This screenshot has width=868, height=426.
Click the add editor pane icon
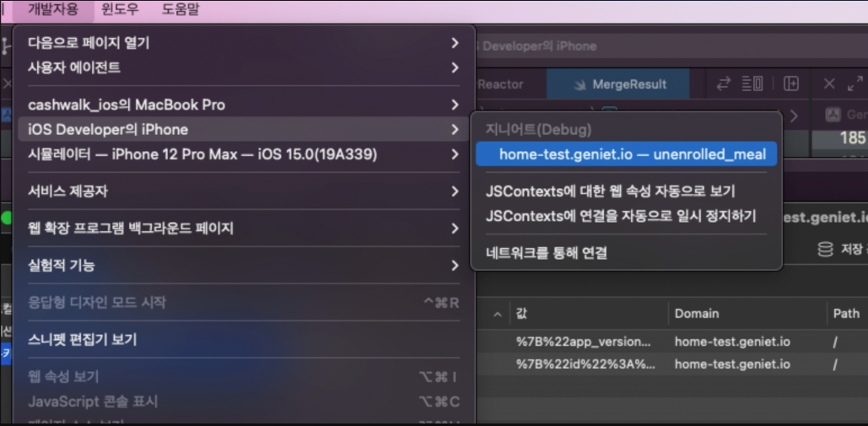coord(791,84)
